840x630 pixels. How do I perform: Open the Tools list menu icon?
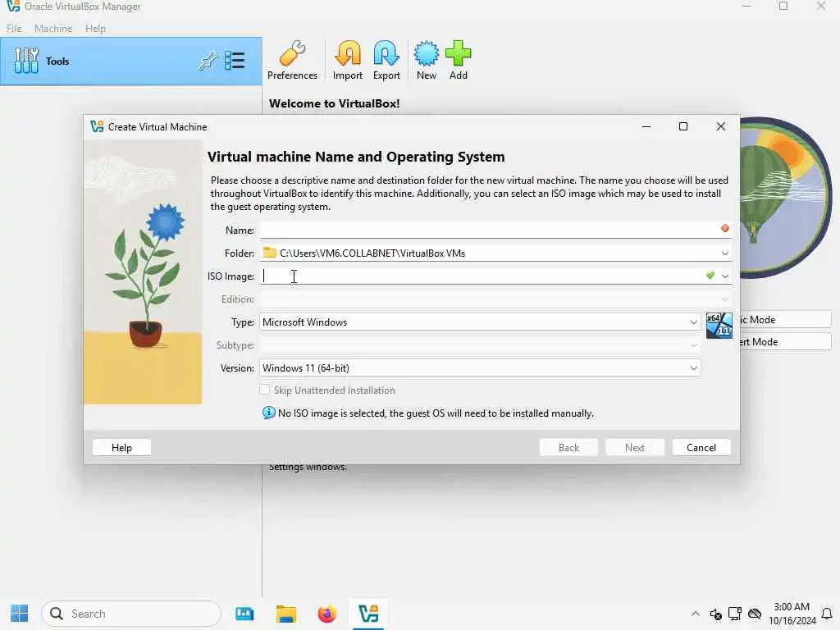coord(235,61)
